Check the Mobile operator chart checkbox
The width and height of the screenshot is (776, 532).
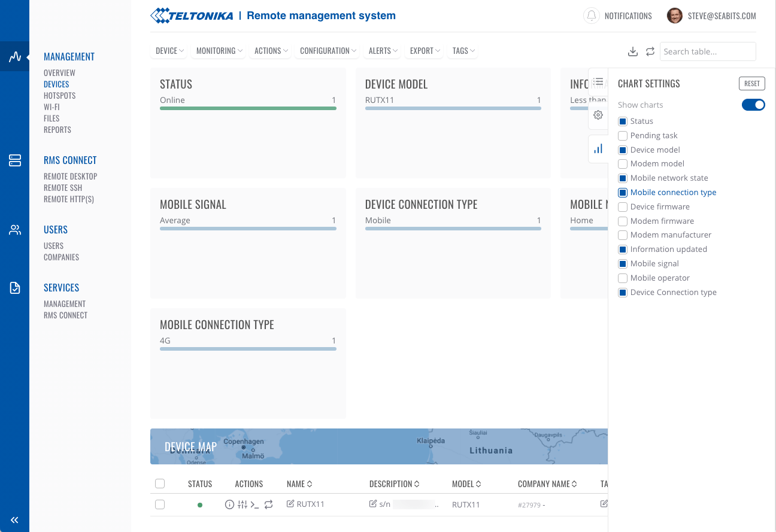click(x=623, y=278)
